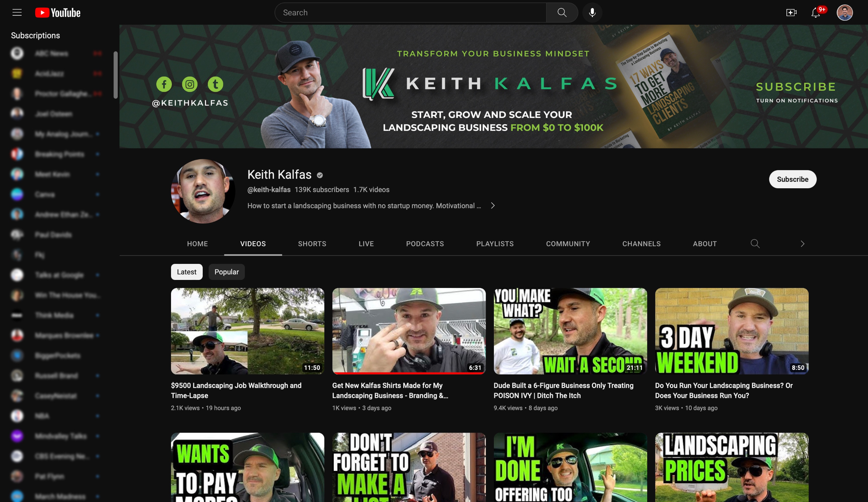Switch to the PODCASTS tab
This screenshot has height=502, width=868.
pos(425,244)
